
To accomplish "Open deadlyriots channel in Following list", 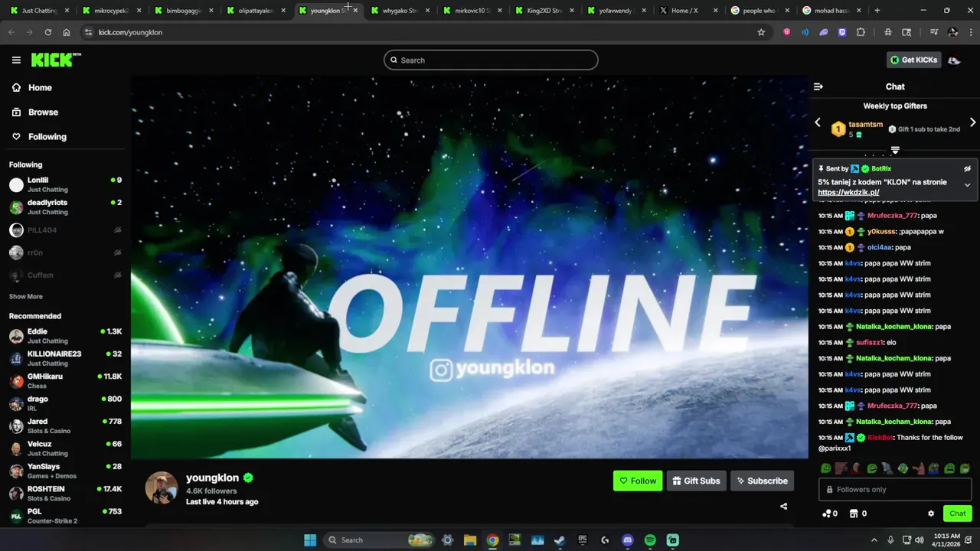I will pos(65,207).
